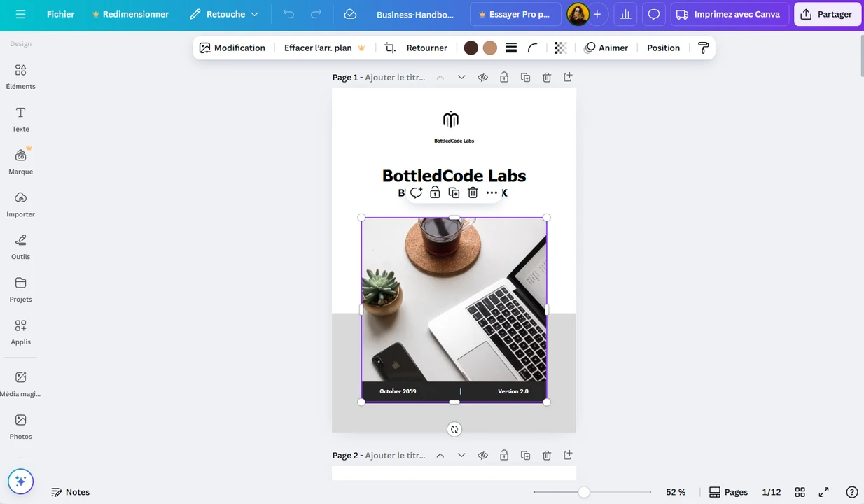Lock the selected image
The height and width of the screenshot is (504, 864).
coord(435,192)
